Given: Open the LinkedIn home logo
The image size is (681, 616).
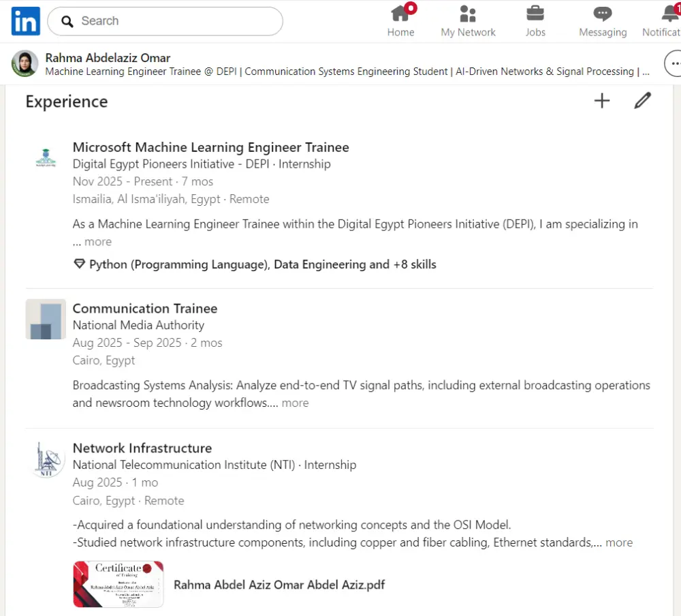Looking at the screenshot, I should pyautogui.click(x=26, y=21).
